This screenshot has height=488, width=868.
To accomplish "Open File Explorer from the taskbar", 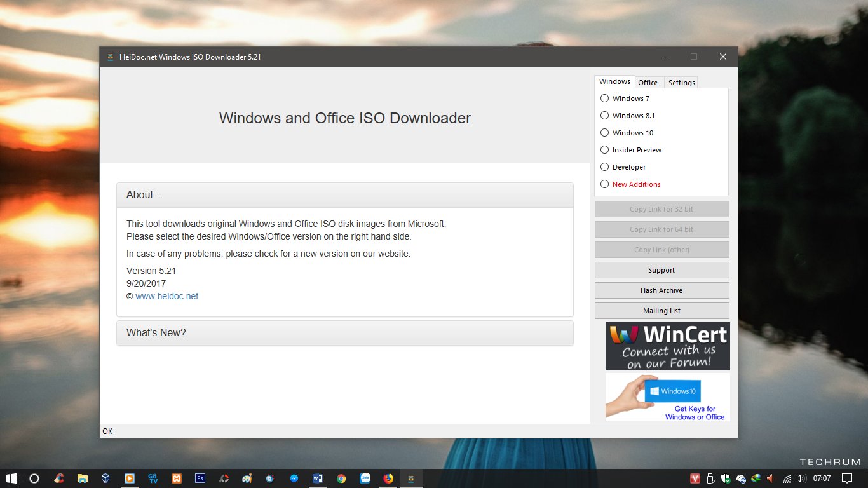I will click(x=82, y=478).
